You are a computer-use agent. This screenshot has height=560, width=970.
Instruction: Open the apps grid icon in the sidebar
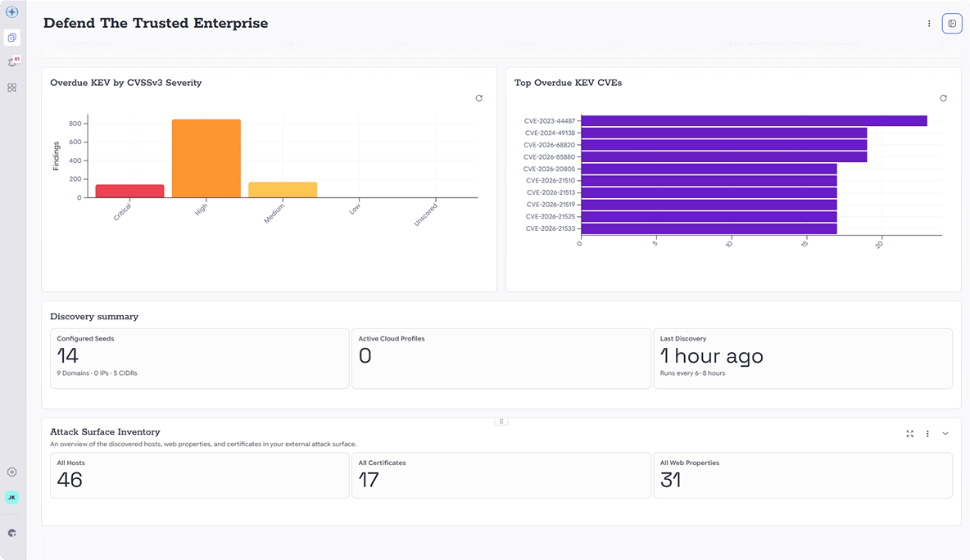tap(11, 88)
